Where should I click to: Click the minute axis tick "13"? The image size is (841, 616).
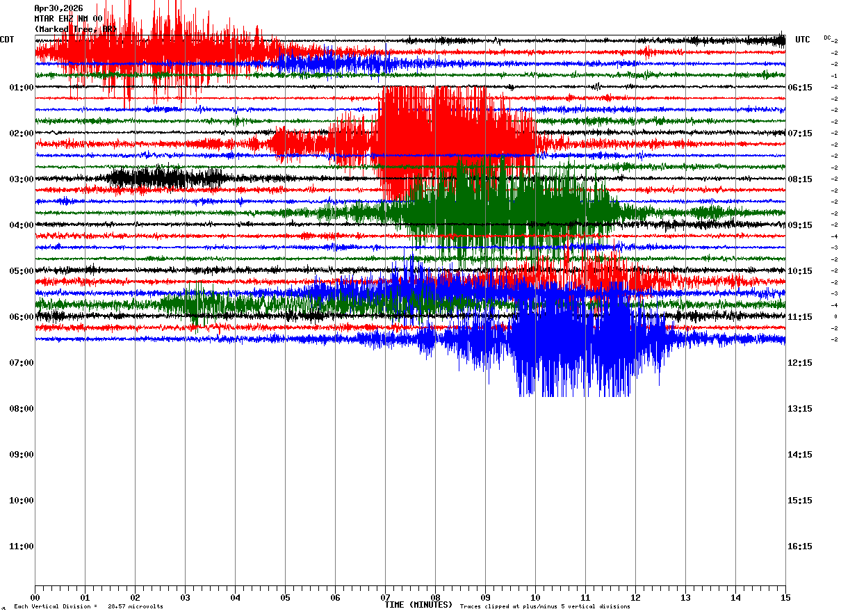tap(685, 597)
